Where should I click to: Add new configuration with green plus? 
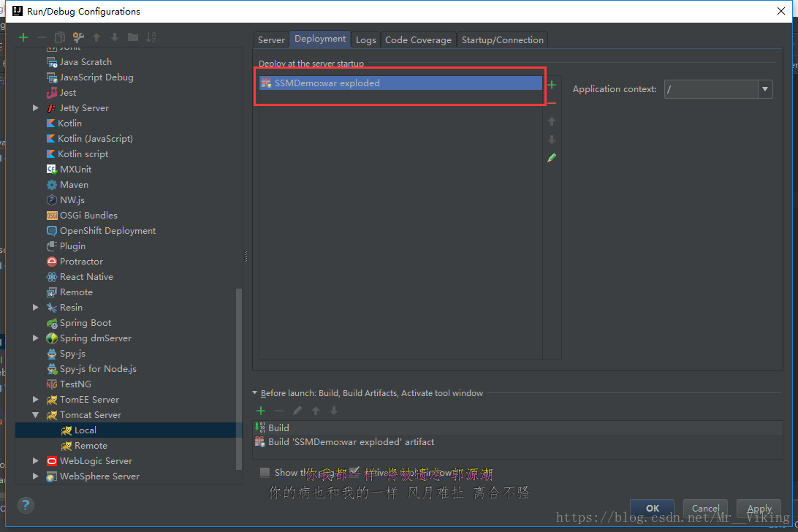(x=23, y=37)
